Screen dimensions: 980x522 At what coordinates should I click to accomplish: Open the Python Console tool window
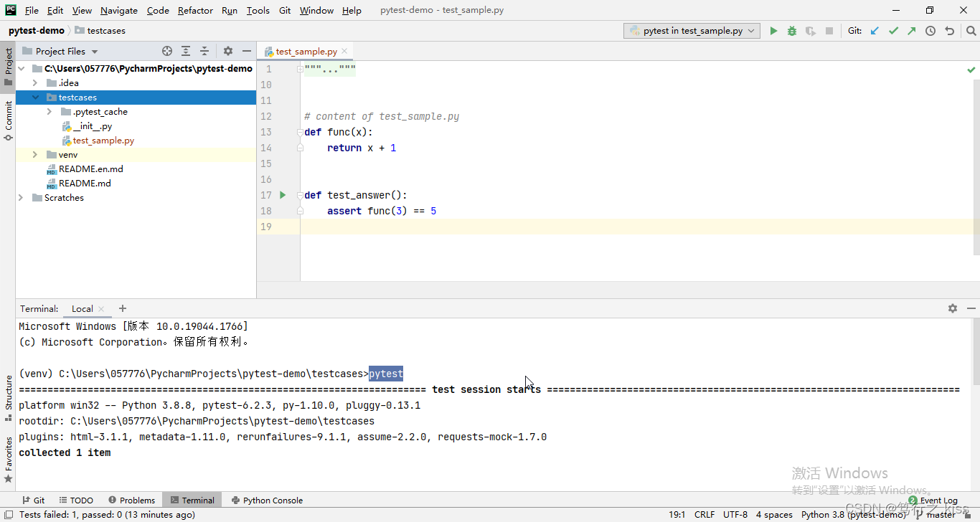tap(267, 500)
